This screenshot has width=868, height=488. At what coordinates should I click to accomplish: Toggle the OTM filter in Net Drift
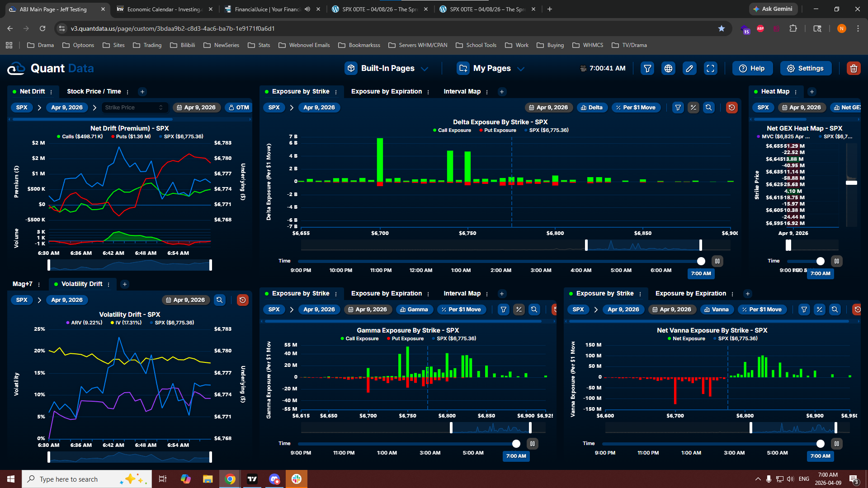(x=239, y=108)
